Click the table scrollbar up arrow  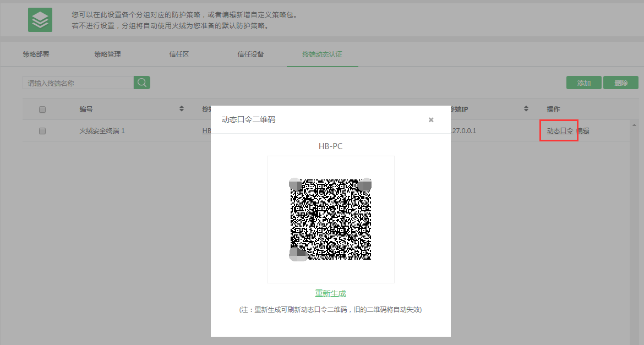tap(634, 125)
